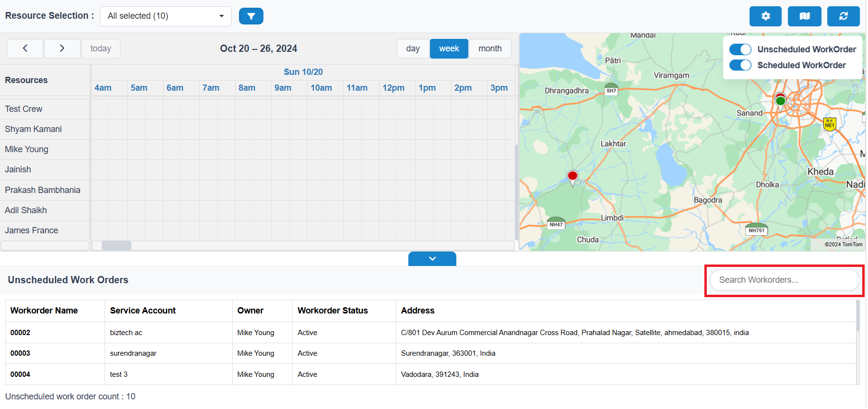The image size is (868, 409).
Task: Click the Sun 10/20 date header
Action: point(303,72)
